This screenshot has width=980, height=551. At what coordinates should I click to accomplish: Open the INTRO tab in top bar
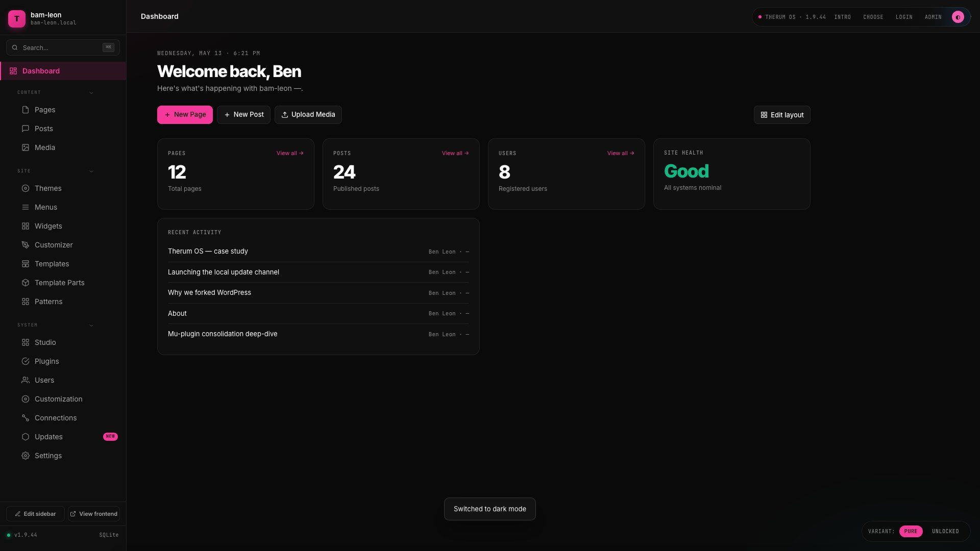(x=843, y=17)
